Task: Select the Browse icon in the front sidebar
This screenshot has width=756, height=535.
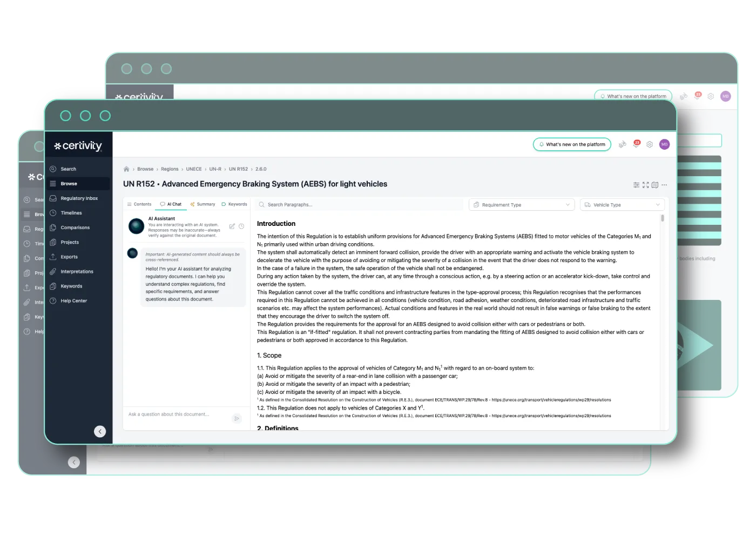Action: tap(53, 184)
